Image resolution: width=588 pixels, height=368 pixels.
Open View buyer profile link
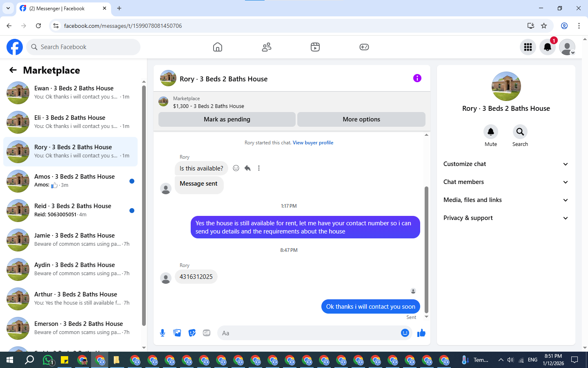313,143
